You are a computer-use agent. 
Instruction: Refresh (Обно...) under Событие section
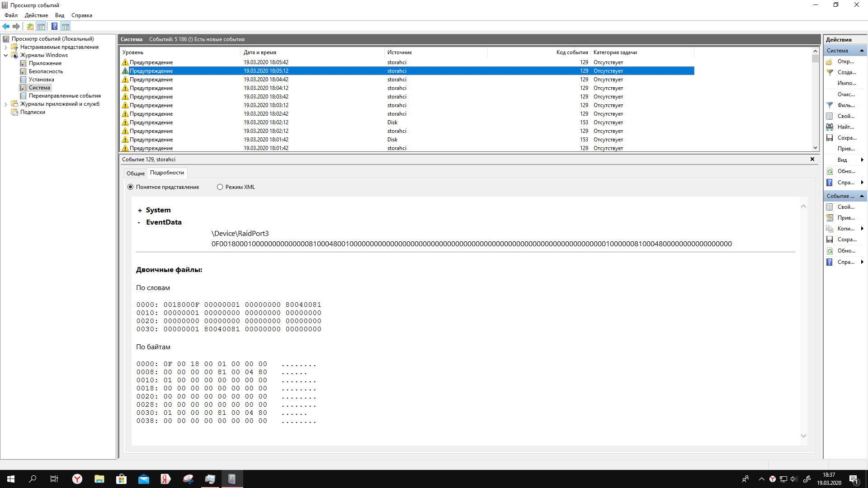(845, 251)
